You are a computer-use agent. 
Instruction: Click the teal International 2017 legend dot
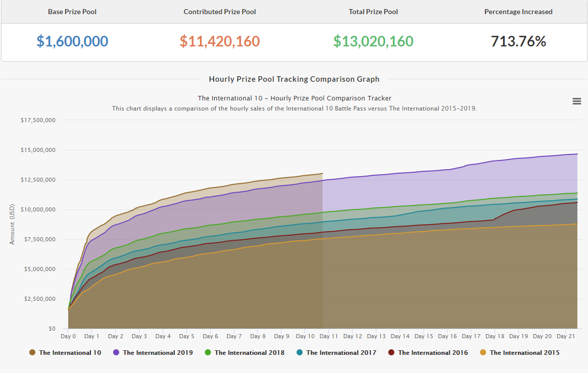click(300, 353)
